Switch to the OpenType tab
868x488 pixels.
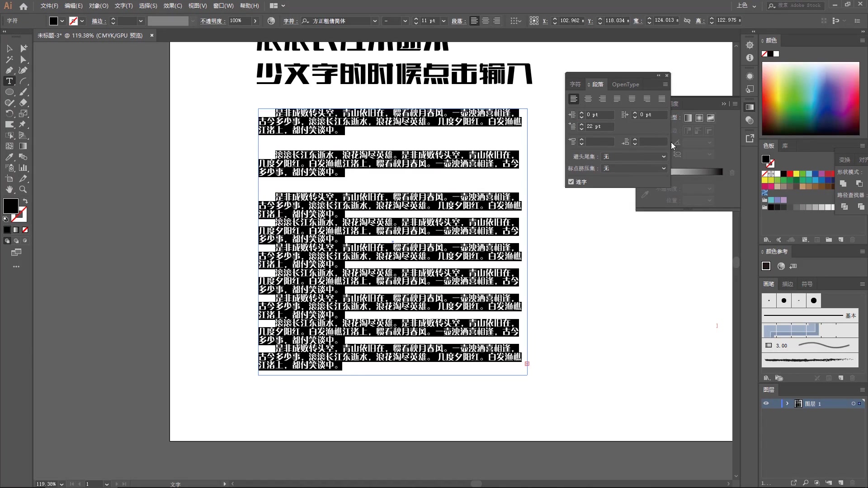click(x=626, y=84)
